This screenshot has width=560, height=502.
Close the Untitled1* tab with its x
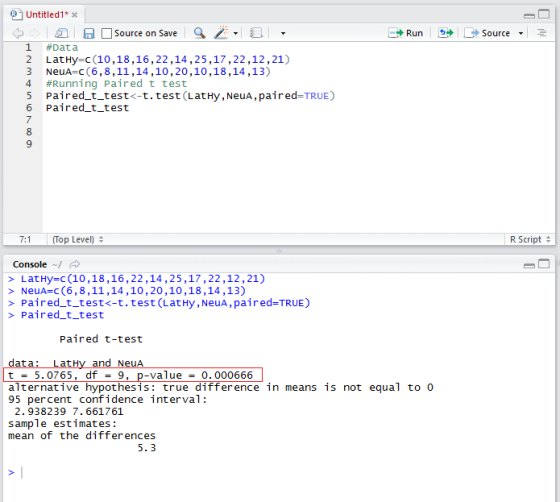(74, 15)
